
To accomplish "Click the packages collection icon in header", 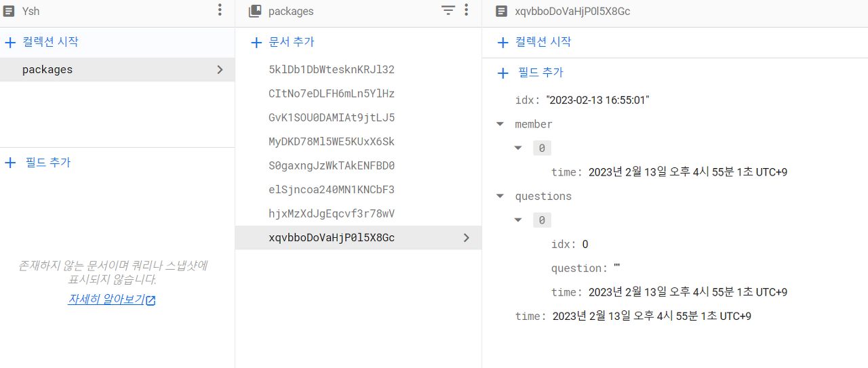I will pyautogui.click(x=255, y=11).
